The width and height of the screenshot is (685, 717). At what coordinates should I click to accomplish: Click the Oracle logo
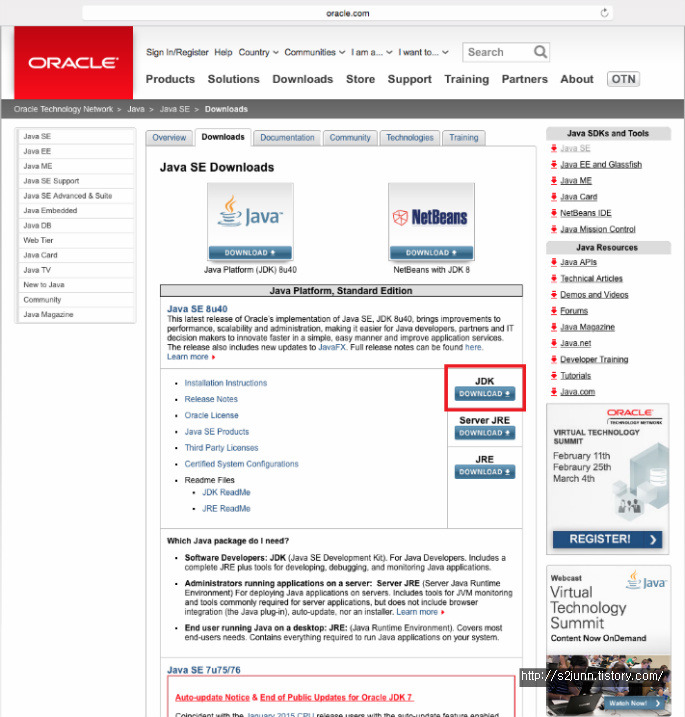tap(74, 63)
